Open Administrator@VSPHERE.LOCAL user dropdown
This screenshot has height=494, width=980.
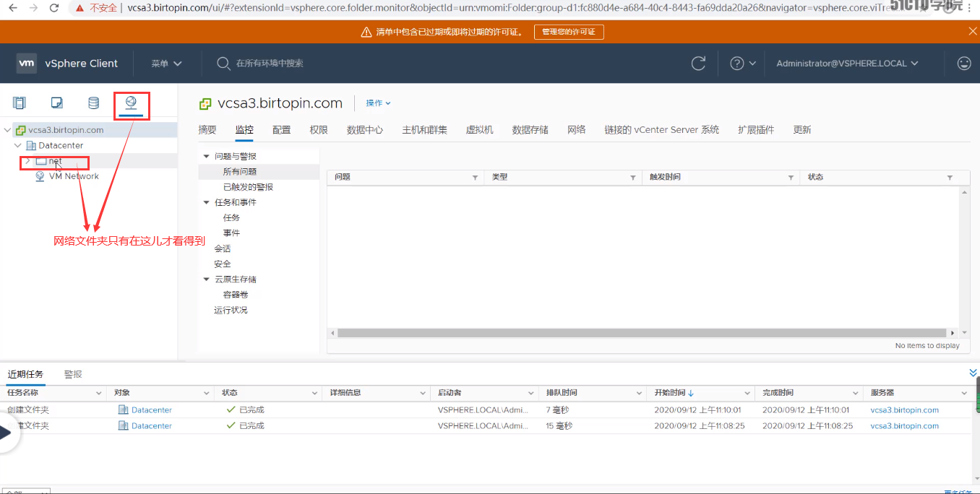click(847, 64)
